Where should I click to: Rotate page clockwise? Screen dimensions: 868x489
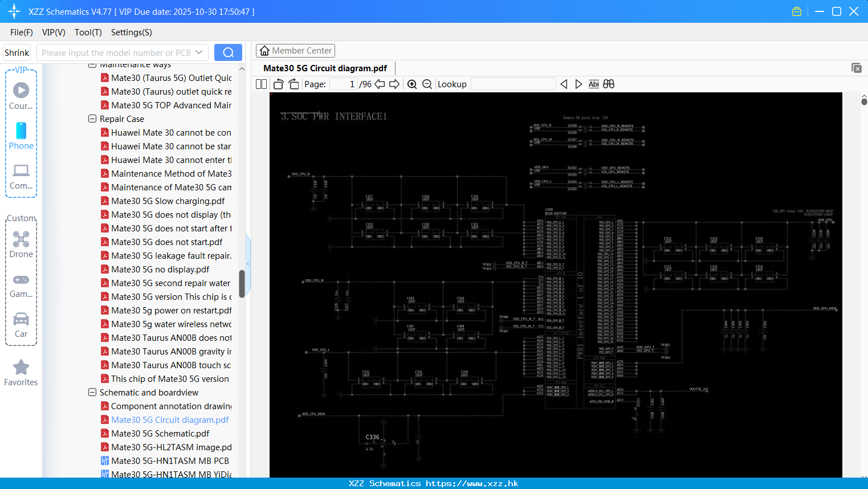(x=294, y=84)
